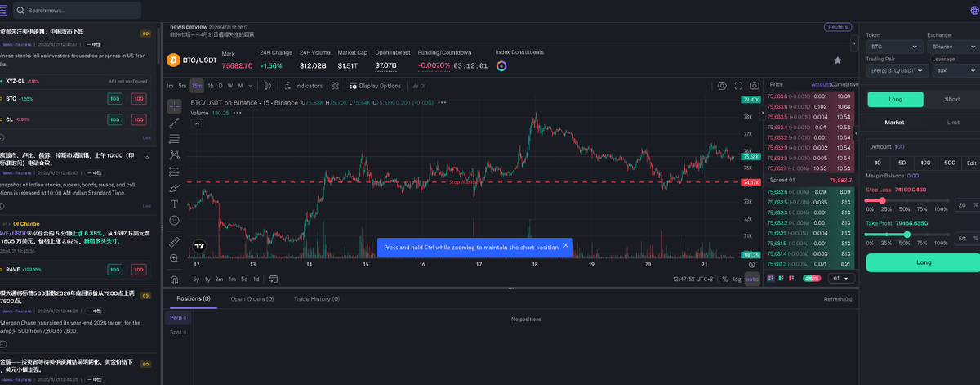Dismiss the Ctrl zoom hint tooltip
980x385 pixels.
coord(565,245)
